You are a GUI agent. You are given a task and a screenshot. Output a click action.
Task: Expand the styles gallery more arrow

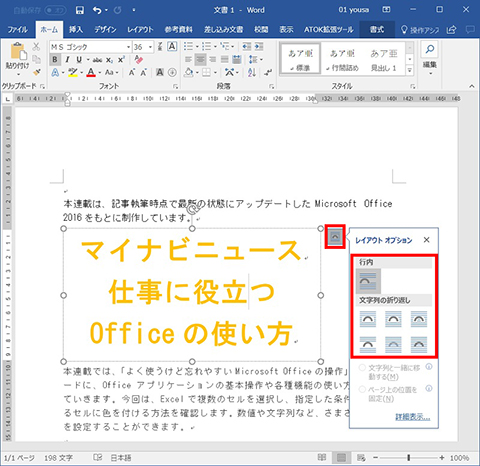(410, 70)
